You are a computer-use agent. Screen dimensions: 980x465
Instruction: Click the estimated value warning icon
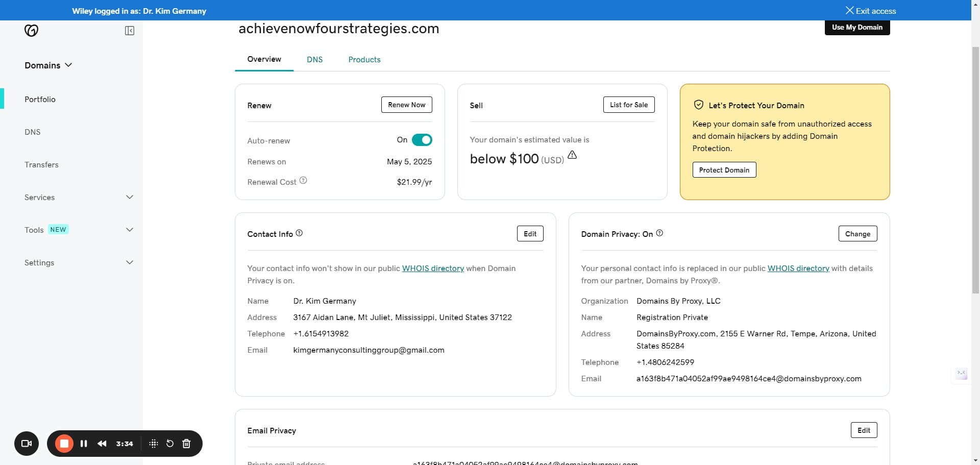point(572,155)
